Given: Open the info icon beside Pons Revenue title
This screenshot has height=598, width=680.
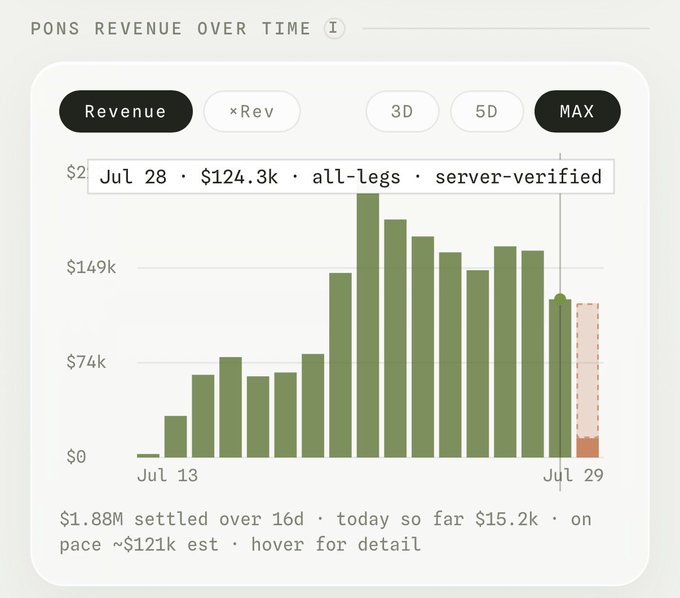Looking at the screenshot, I should coord(333,29).
